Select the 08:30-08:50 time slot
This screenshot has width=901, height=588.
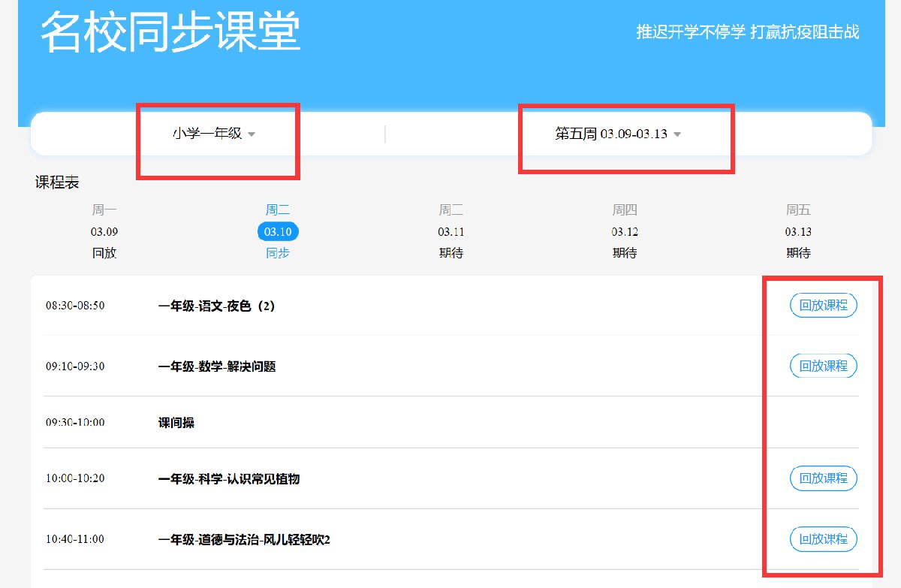(x=75, y=306)
